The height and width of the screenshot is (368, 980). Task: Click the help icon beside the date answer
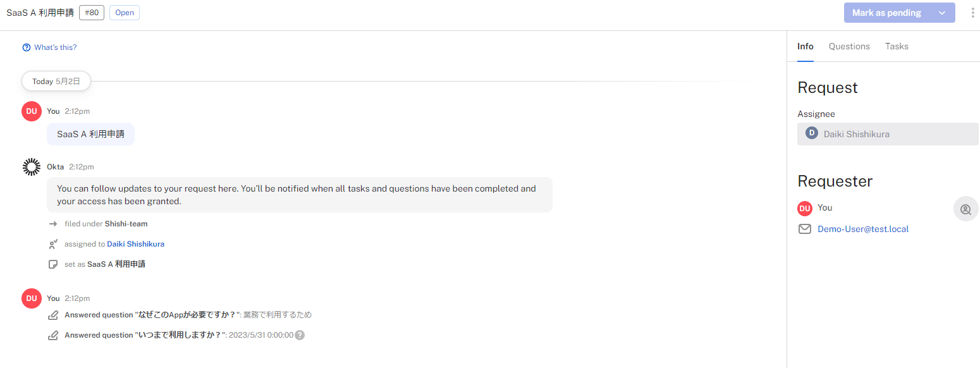coord(300,335)
